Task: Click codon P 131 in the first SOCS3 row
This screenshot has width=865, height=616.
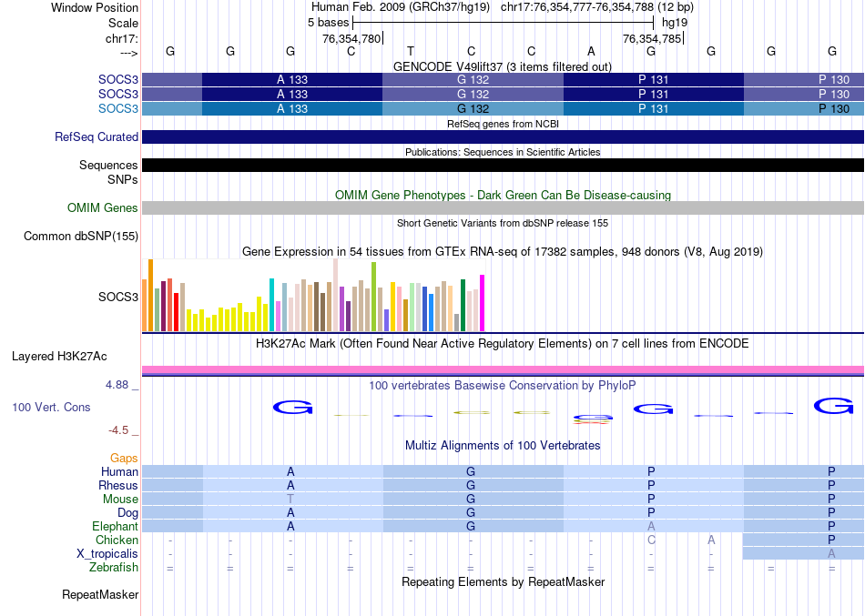Action: tap(653, 79)
